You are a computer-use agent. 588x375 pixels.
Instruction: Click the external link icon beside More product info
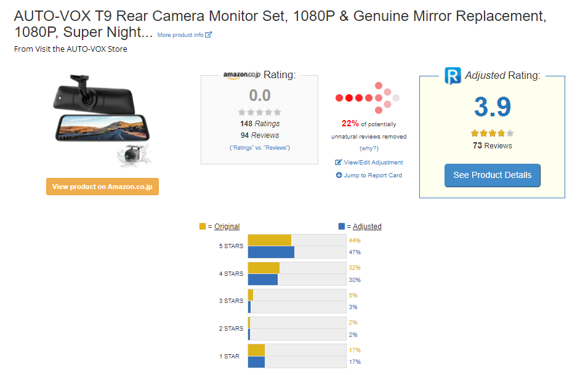[209, 35]
